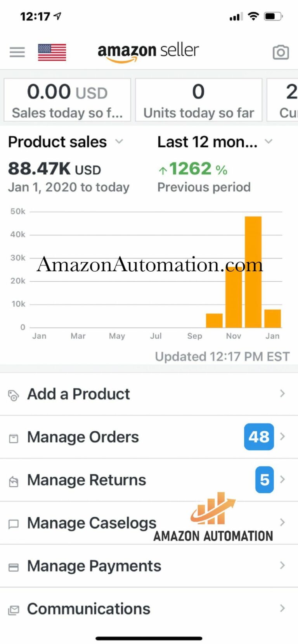Viewport: 298px width, 644px height.
Task: Tap the Sales today so far card
Action: tap(68, 100)
